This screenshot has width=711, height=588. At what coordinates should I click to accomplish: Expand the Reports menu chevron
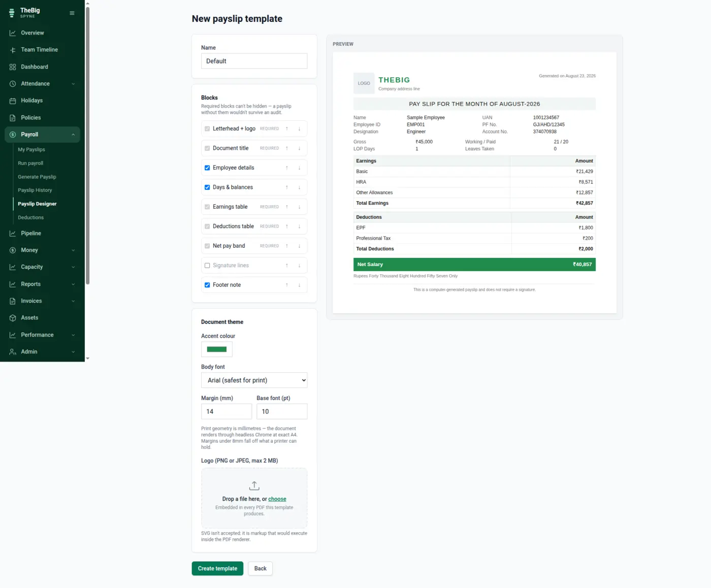tap(73, 284)
